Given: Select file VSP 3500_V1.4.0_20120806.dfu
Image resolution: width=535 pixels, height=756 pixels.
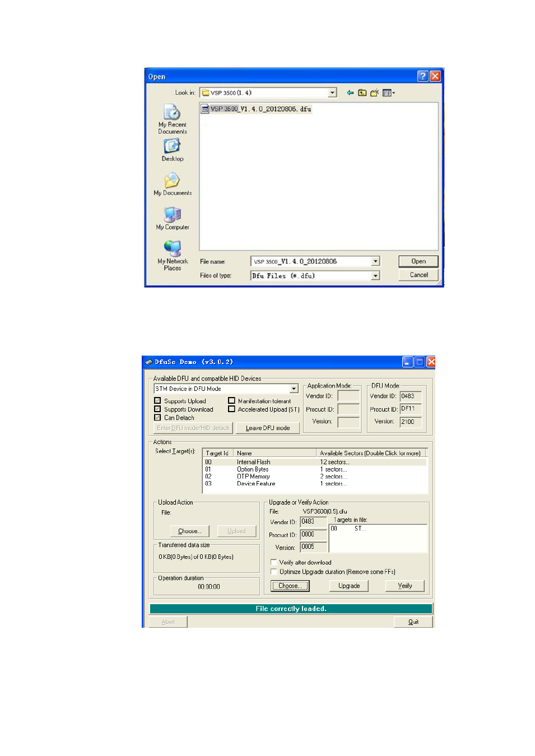Looking at the screenshot, I should click(256, 109).
